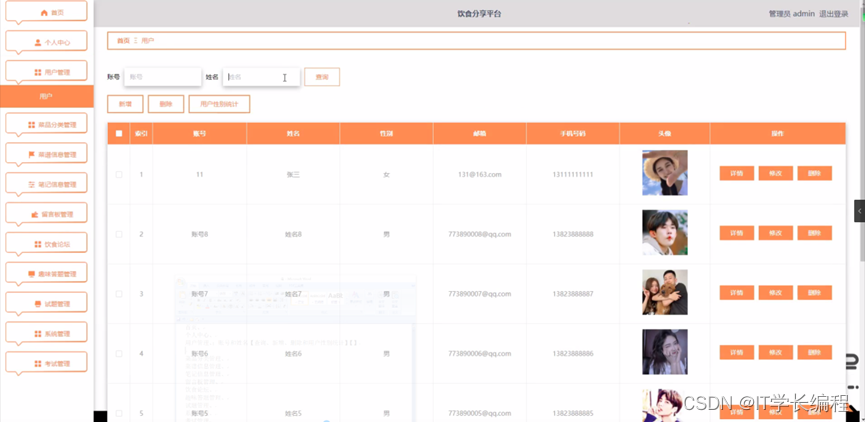Open 试题管理 in the sidebar
This screenshot has width=865, height=422.
46,303
